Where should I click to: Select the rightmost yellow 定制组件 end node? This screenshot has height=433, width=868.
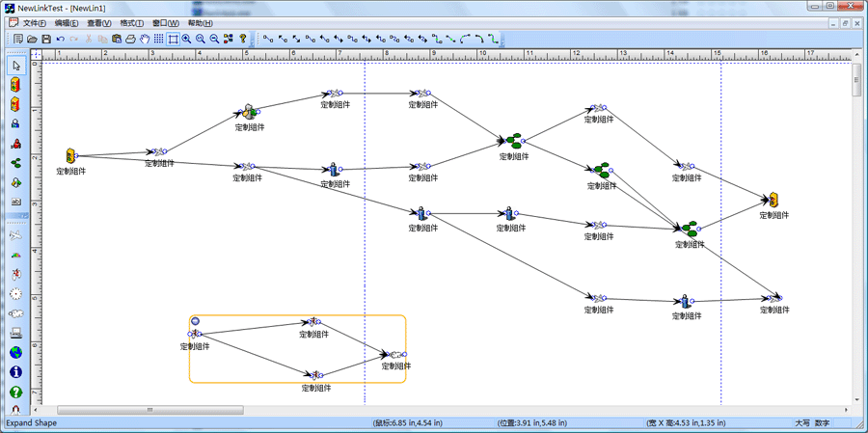point(773,200)
